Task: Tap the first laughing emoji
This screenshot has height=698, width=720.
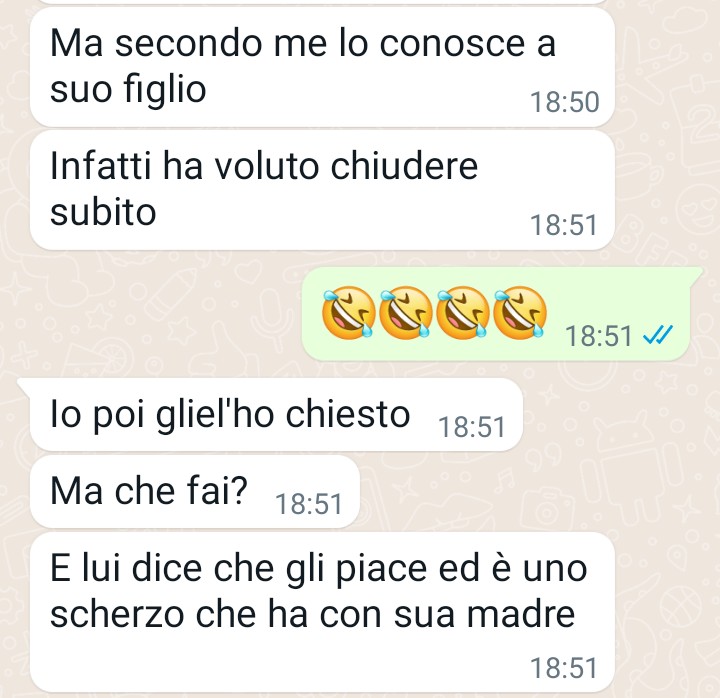Action: (x=349, y=313)
